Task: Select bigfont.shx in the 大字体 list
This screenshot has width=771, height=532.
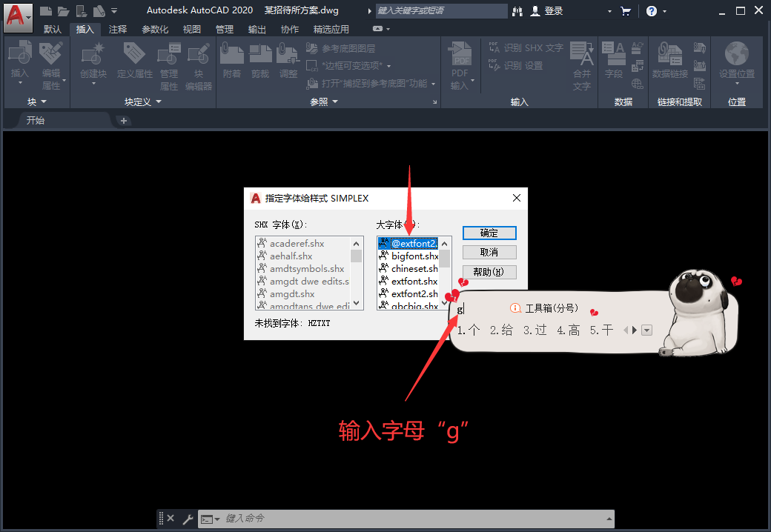Action: click(x=413, y=255)
